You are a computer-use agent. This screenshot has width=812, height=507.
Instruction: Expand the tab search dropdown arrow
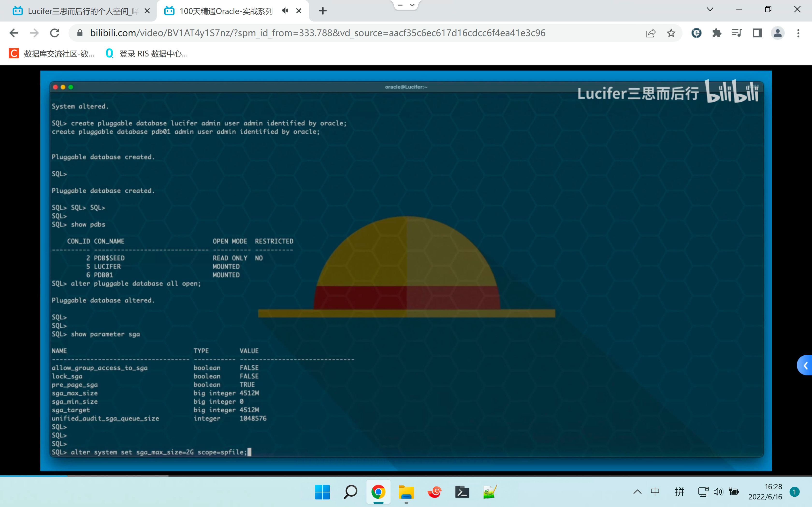(x=710, y=9)
